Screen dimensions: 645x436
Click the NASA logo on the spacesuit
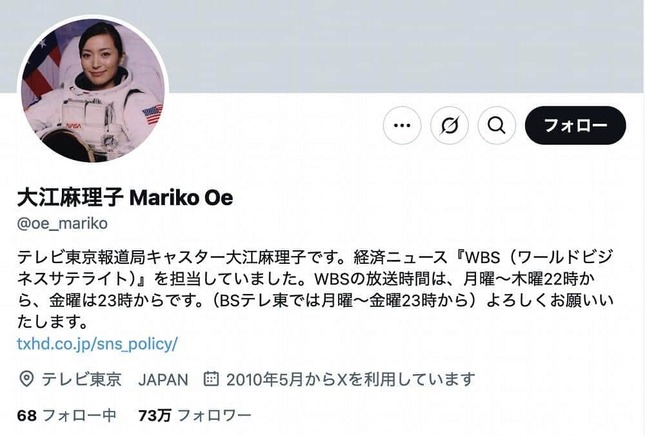click(x=73, y=125)
